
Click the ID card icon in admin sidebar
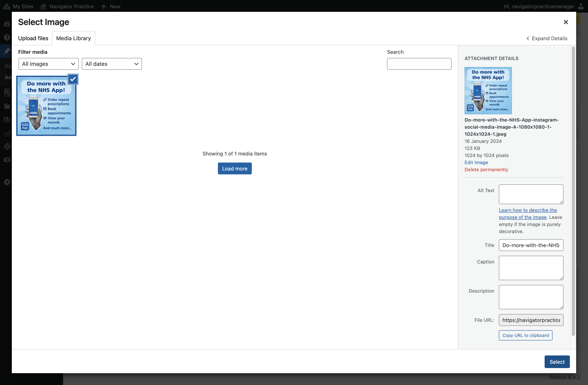point(7,120)
